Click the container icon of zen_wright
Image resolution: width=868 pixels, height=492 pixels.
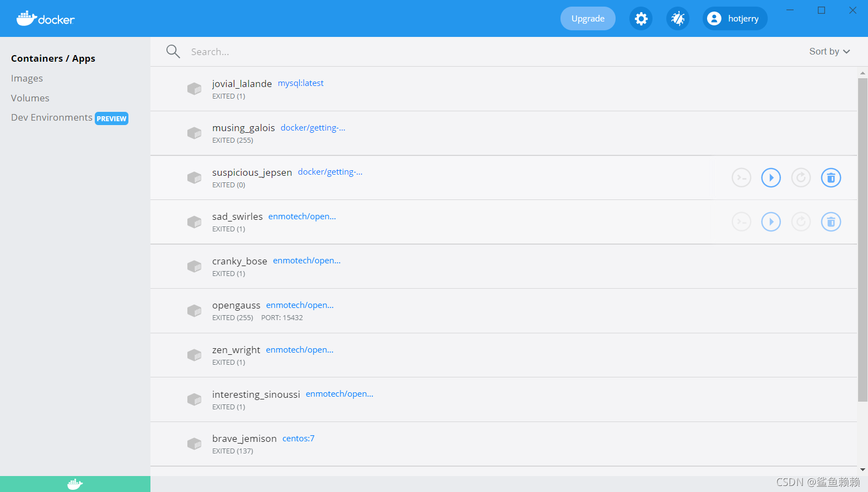[194, 355]
